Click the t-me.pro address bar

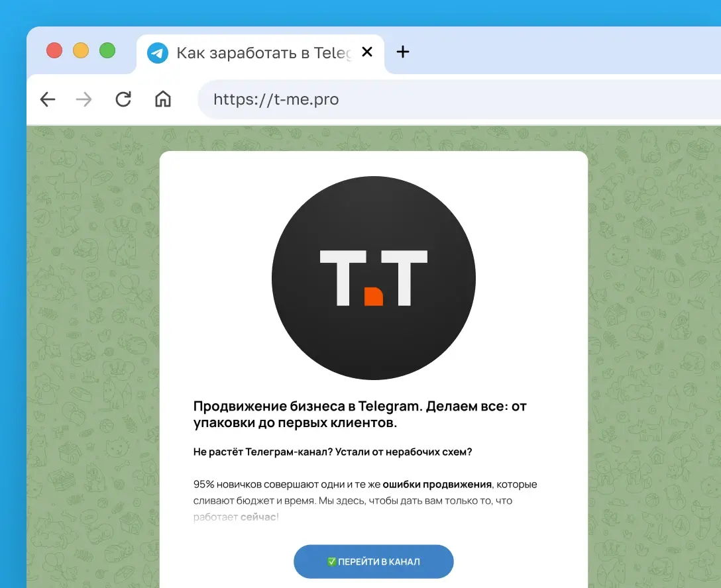coord(459,99)
